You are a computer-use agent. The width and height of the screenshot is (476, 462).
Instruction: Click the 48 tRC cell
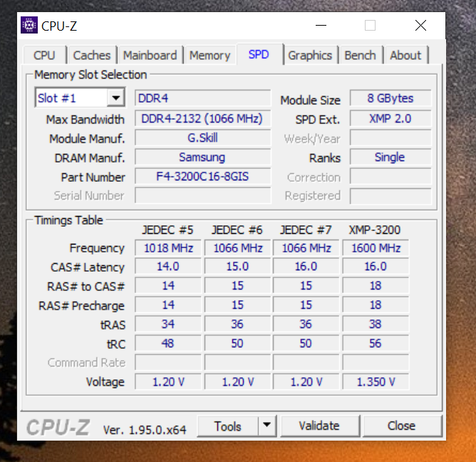[x=168, y=344]
